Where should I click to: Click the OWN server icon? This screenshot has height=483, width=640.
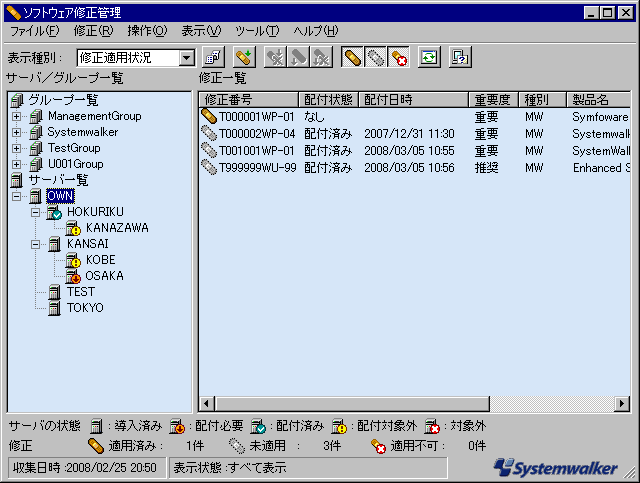(x=36, y=196)
